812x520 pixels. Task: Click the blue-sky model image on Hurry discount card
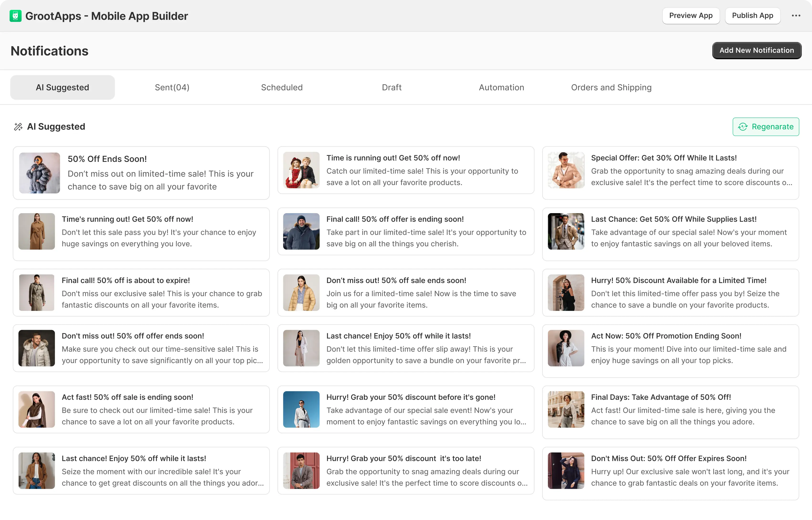(x=301, y=409)
